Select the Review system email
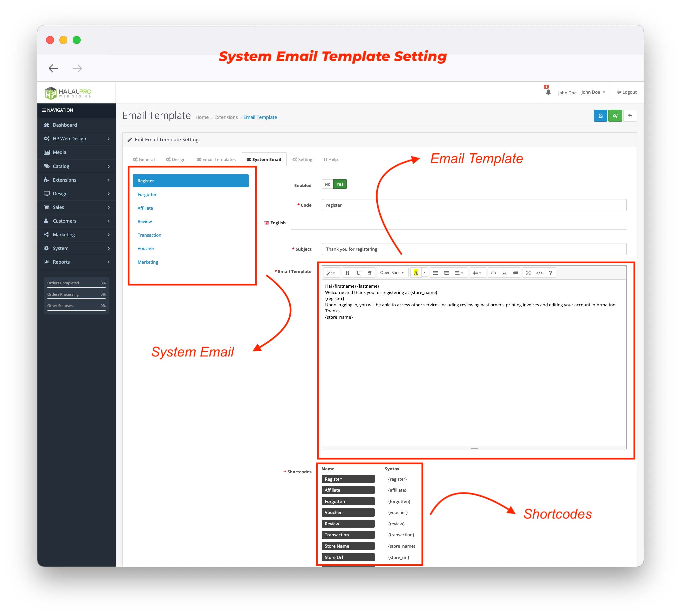Viewport: 681px width, 616px height. coord(190,222)
